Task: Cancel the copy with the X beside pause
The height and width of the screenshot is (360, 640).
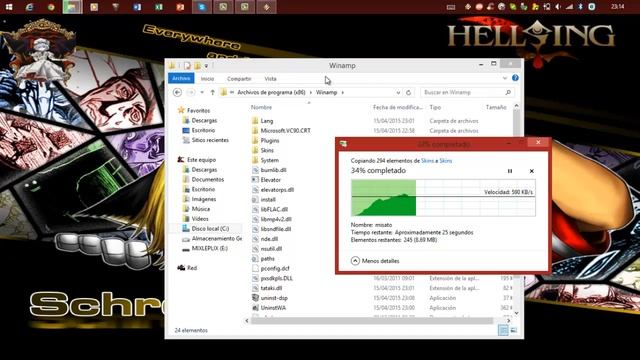Action: click(x=531, y=171)
